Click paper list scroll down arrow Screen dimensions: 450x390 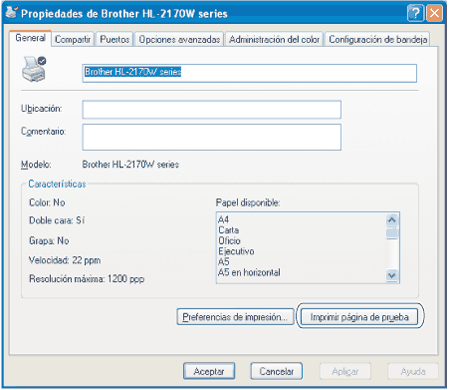tap(392, 275)
